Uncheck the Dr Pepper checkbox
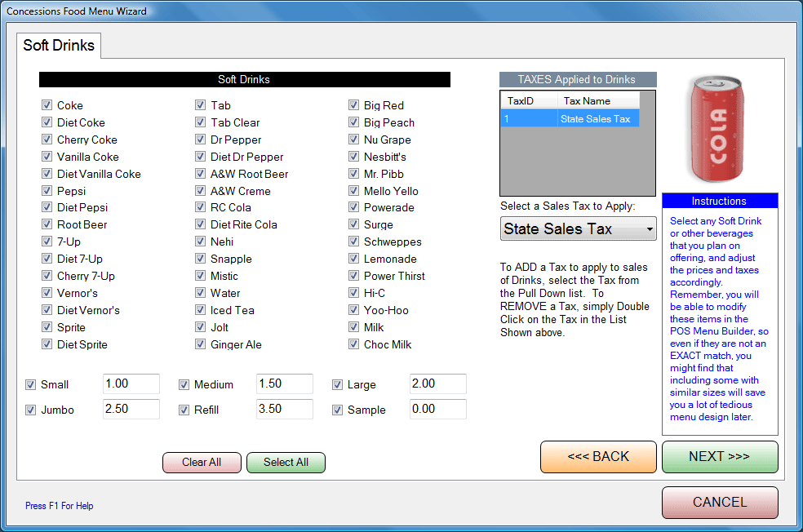This screenshot has width=803, height=532. [x=200, y=140]
